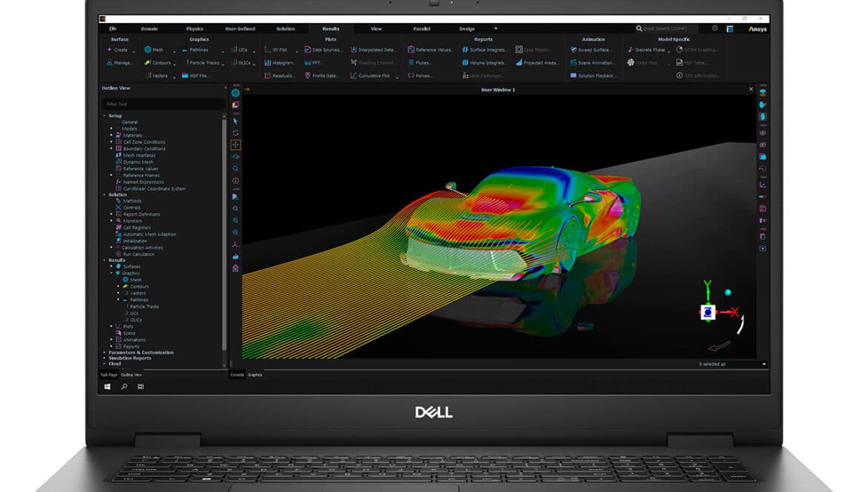The image size is (868, 492).
Task: Click Particle Tracks in the ribbon
Action: [x=202, y=62]
